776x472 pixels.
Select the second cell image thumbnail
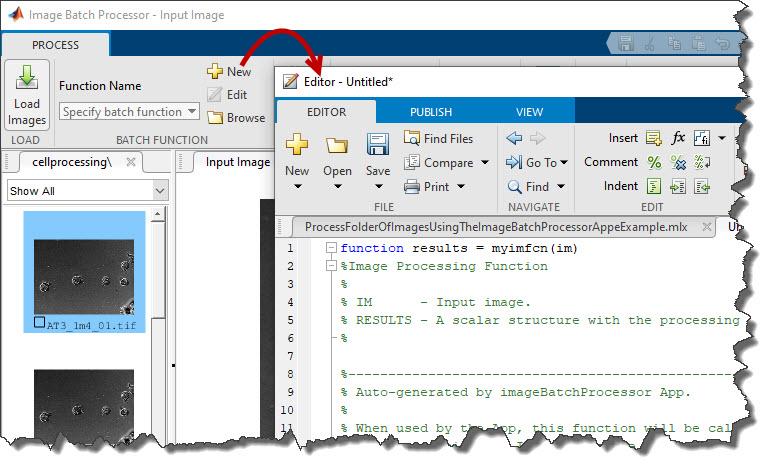click(x=84, y=406)
